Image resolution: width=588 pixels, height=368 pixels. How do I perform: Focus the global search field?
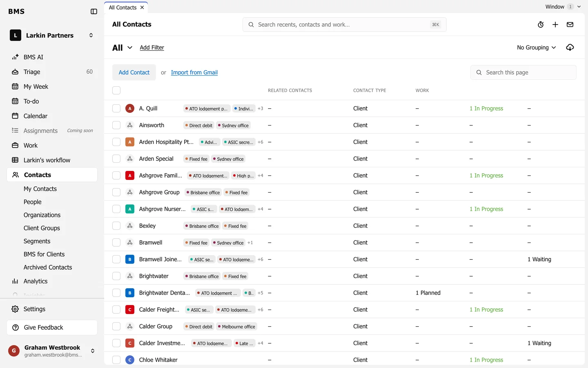pos(345,25)
